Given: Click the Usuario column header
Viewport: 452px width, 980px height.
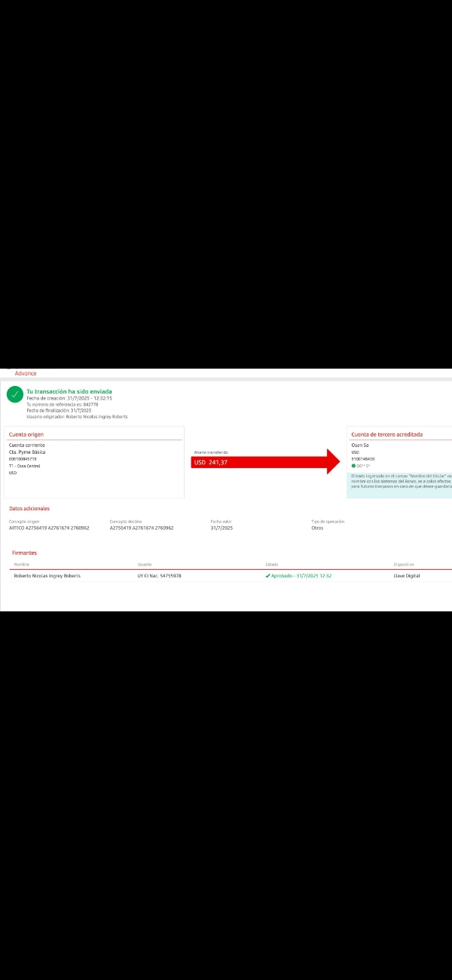Looking at the screenshot, I should click(145, 564).
